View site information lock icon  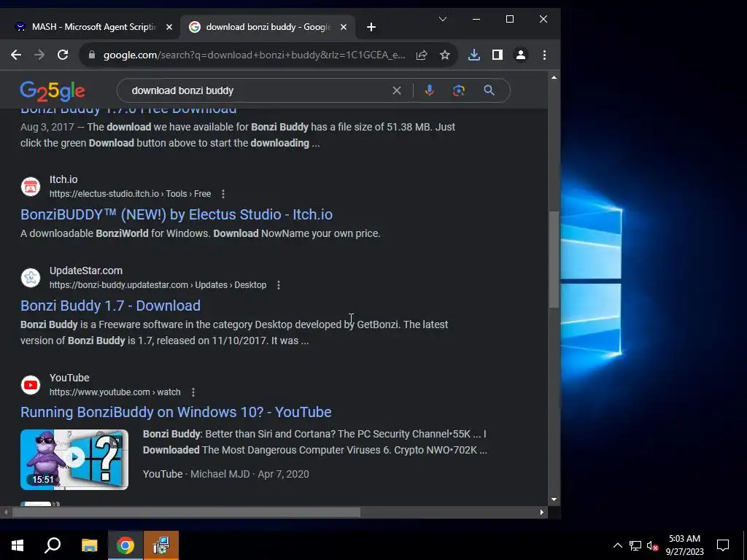92,55
